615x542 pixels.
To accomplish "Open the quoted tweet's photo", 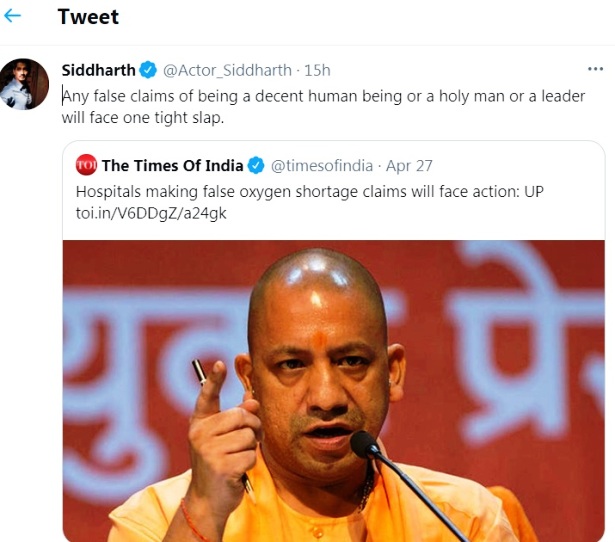I will 333,390.
